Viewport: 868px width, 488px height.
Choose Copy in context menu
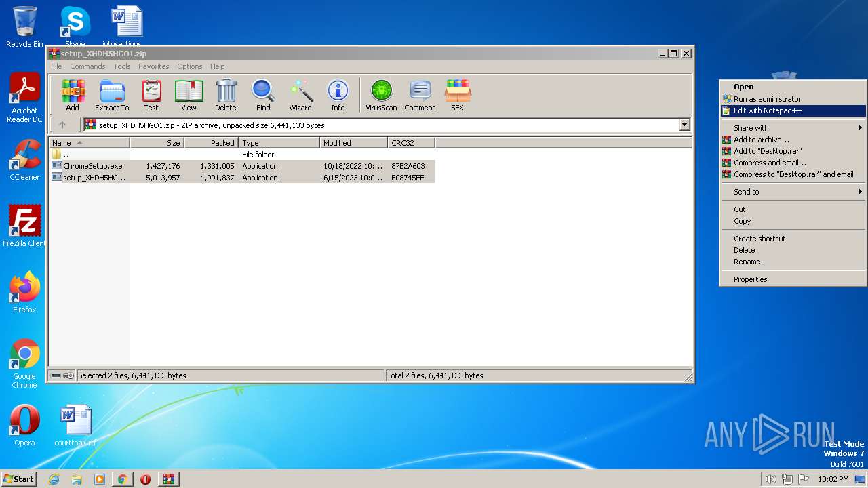pyautogui.click(x=793, y=221)
